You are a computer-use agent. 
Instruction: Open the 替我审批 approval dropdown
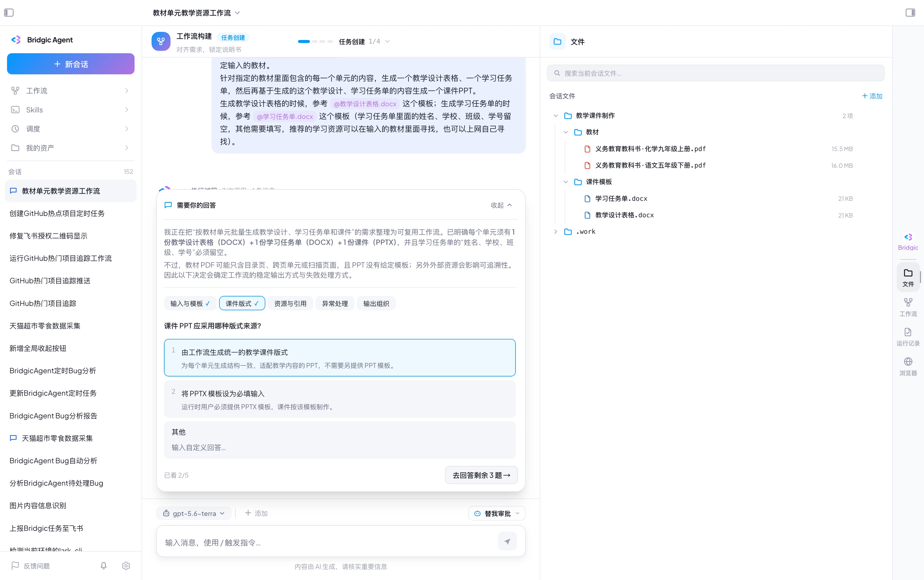click(497, 513)
